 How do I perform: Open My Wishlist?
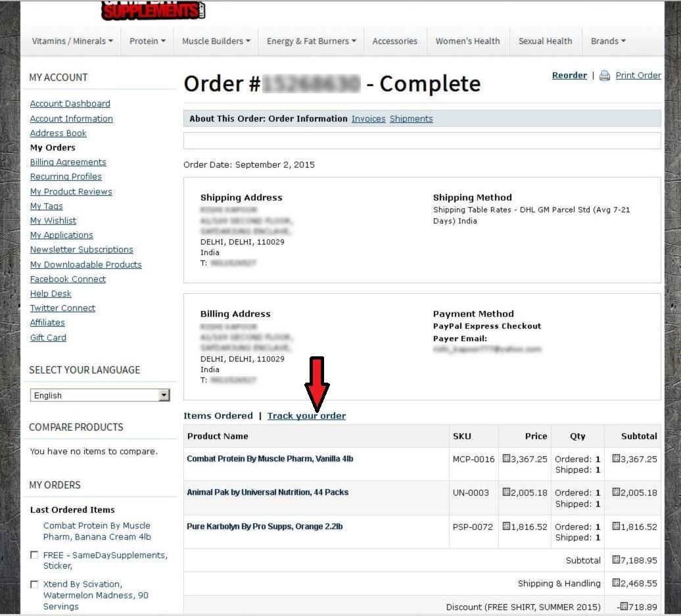[53, 221]
